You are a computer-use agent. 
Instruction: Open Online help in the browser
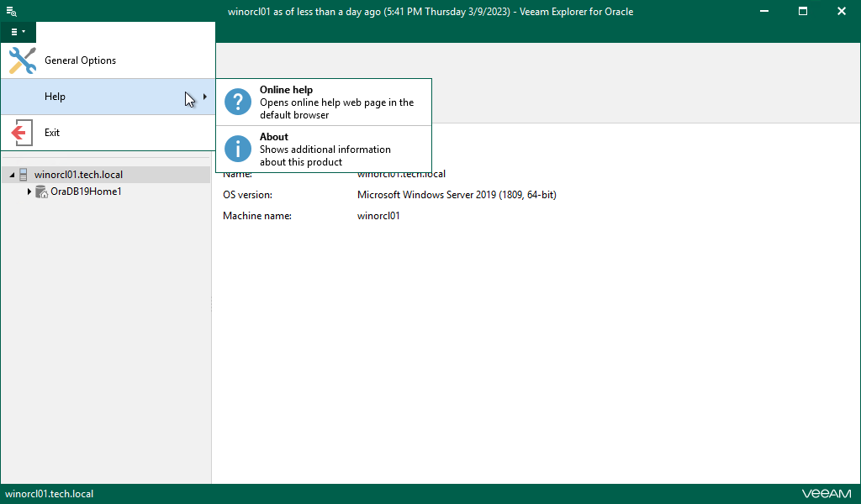point(324,102)
